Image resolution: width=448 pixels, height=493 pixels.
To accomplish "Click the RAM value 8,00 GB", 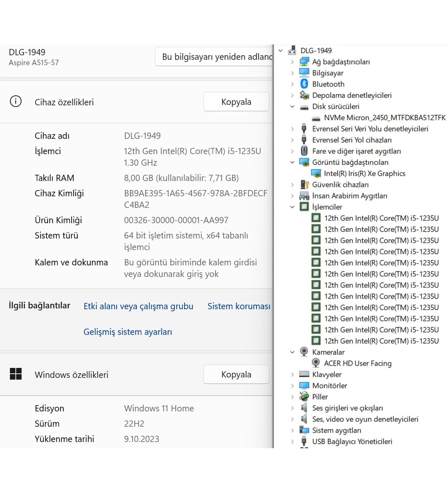I will tap(181, 178).
